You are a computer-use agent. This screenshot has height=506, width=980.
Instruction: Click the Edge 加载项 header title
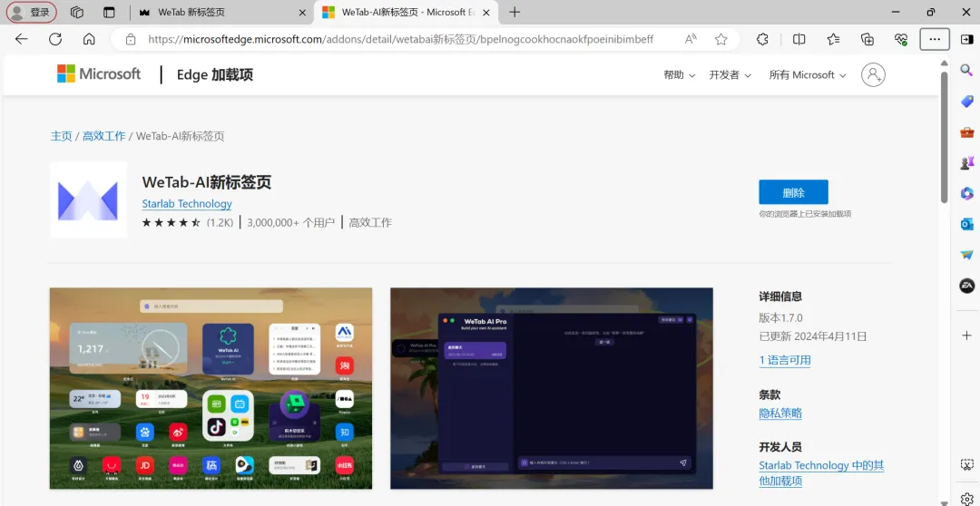(214, 75)
